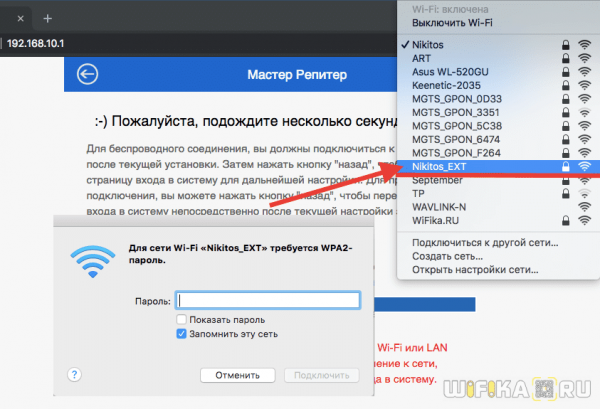
Task: Select the open WAVLINK-N network
Action: [499, 207]
